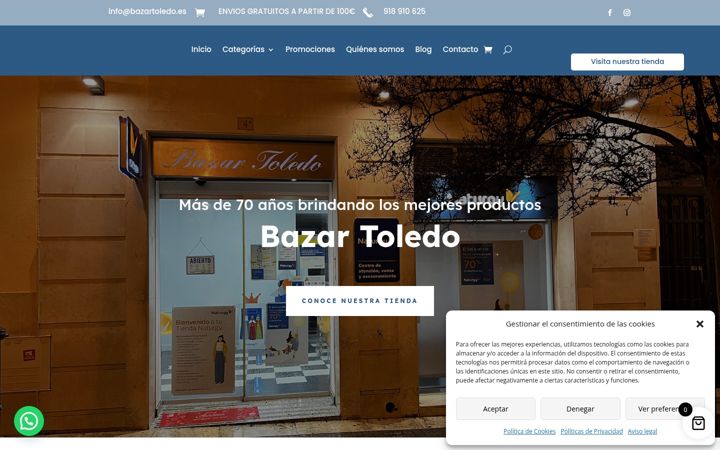Click the 'Más de 70 años' tagline
The width and height of the screenshot is (720, 450).
click(360, 205)
